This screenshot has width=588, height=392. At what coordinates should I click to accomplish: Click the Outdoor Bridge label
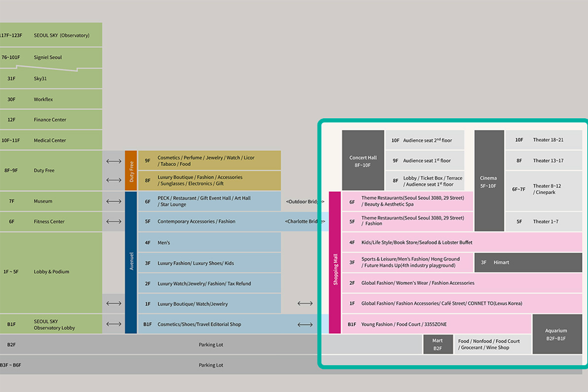(x=304, y=201)
